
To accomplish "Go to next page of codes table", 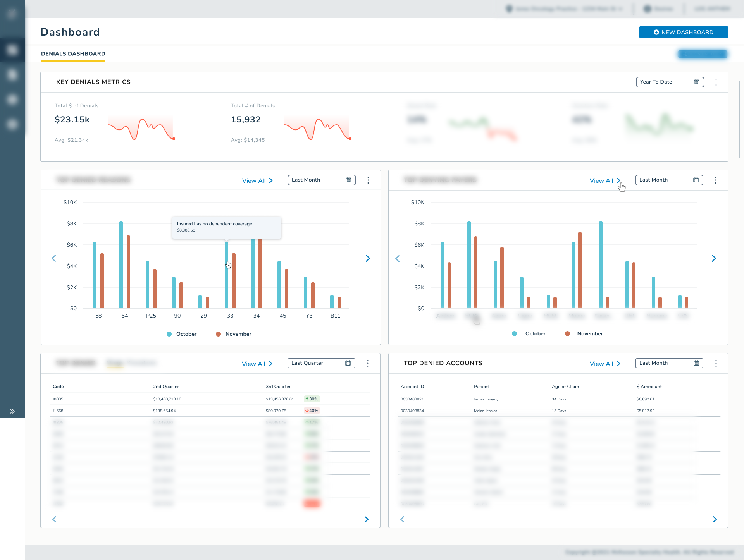I will point(367,519).
